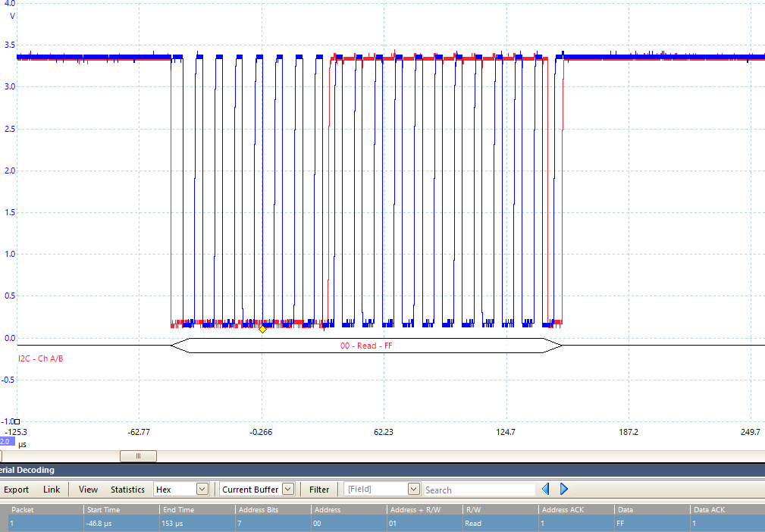Open the Statistics option
The image size is (765, 532).
click(x=127, y=490)
